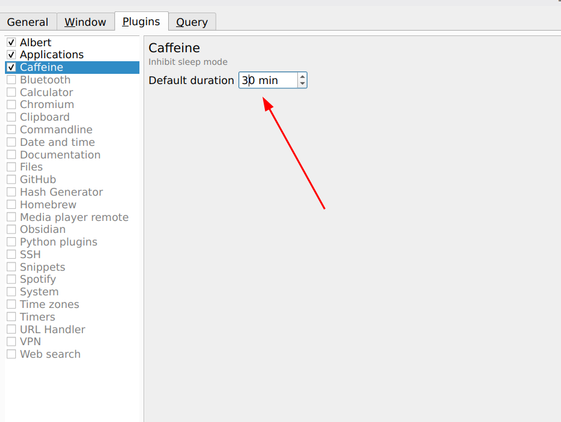Screen dimensions: 561x422
Task: Uncheck the Applications plugin checkbox
Action: [11, 55]
